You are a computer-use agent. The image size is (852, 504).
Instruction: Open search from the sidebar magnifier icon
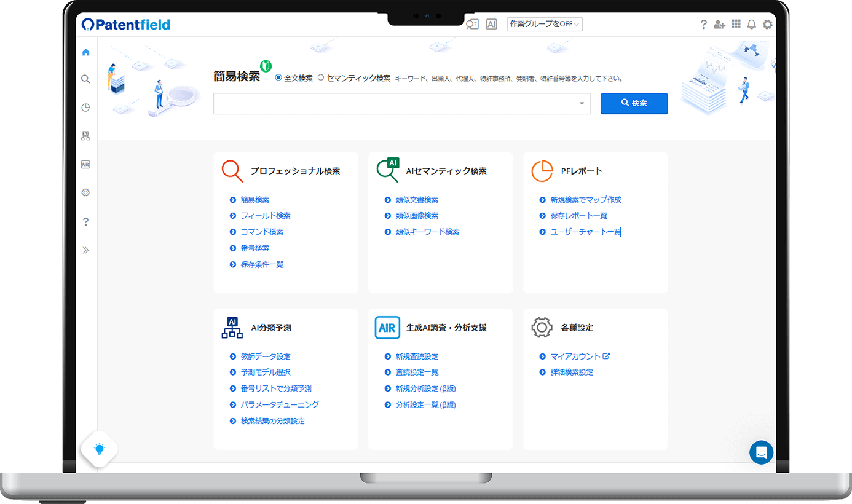(85, 79)
